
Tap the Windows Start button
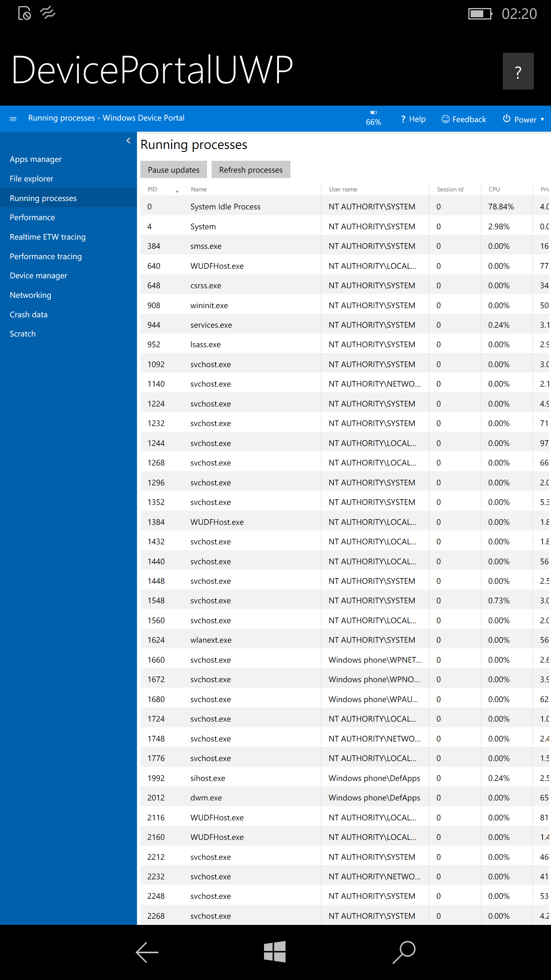(275, 952)
